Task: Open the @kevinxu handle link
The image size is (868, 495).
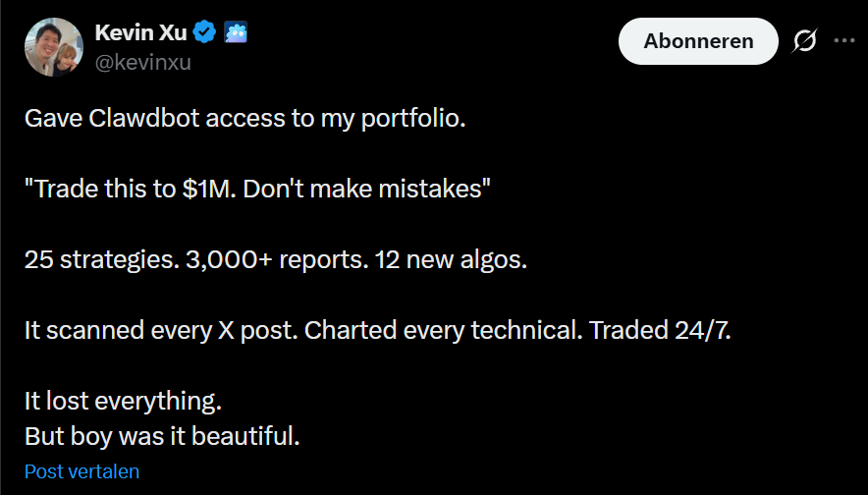Action: [142, 63]
